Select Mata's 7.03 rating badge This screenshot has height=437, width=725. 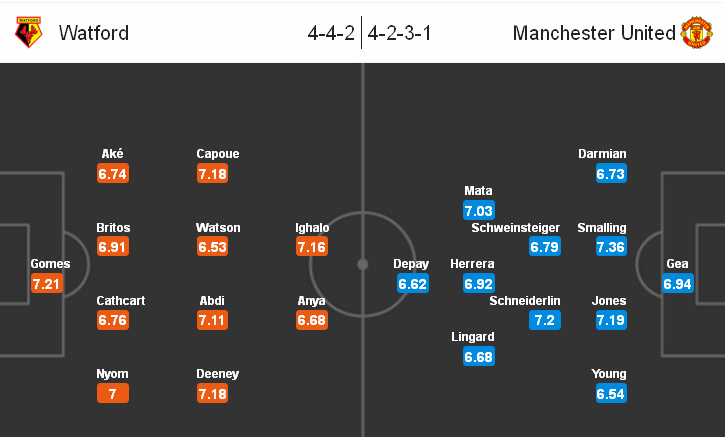(479, 210)
